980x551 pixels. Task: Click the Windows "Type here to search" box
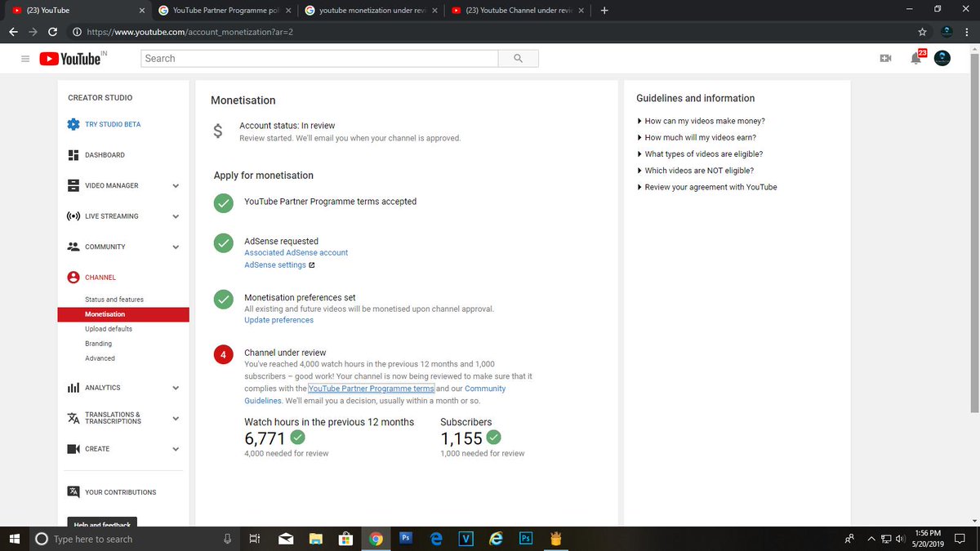pyautogui.click(x=135, y=539)
